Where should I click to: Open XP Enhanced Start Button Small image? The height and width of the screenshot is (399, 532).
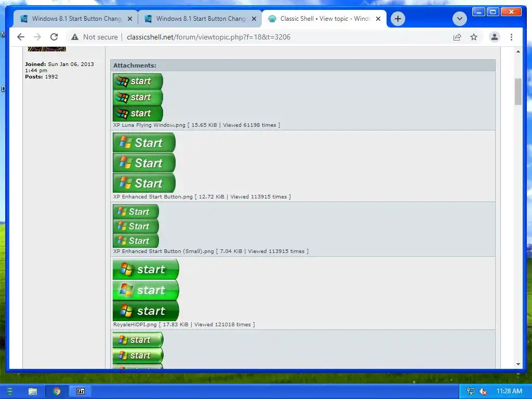[x=136, y=226]
